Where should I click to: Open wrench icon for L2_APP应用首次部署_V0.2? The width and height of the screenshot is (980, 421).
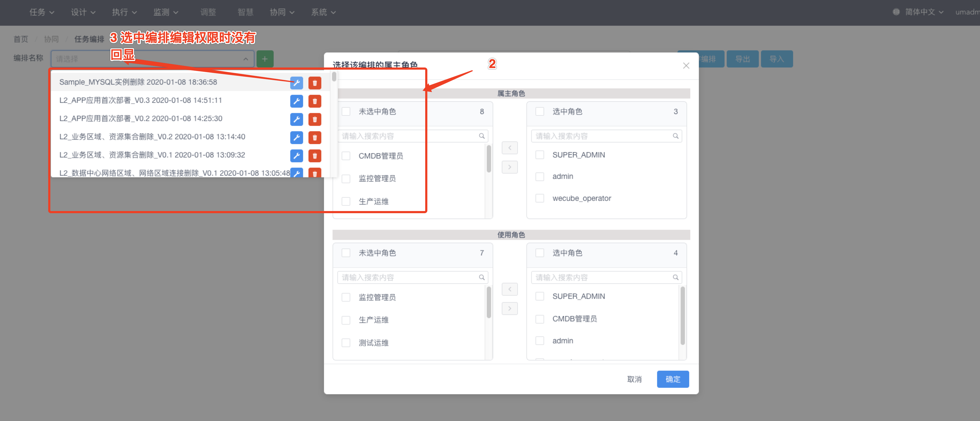pyautogui.click(x=296, y=119)
